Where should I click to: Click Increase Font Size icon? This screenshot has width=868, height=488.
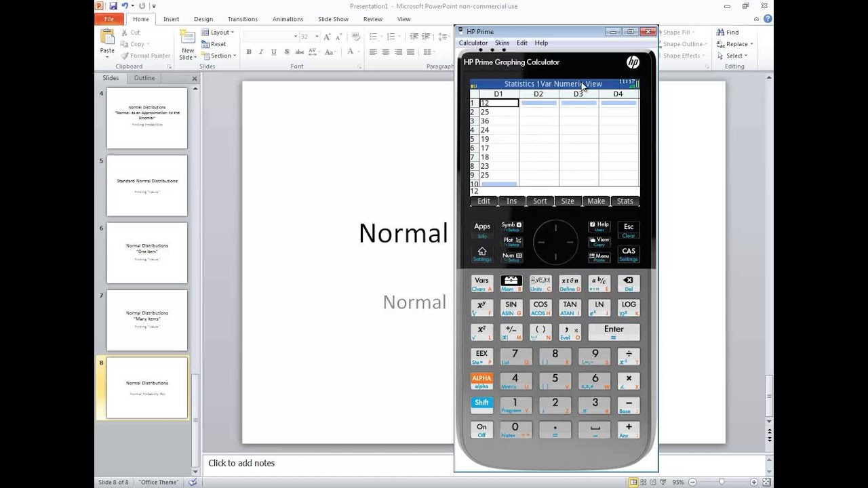tap(327, 36)
